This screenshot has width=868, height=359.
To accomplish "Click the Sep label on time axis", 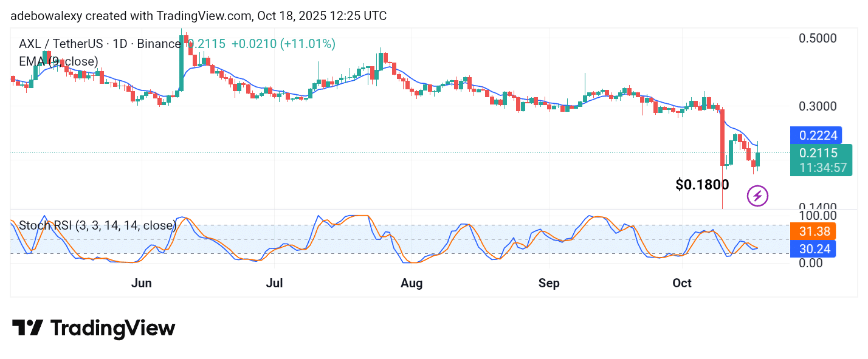I will (x=549, y=283).
